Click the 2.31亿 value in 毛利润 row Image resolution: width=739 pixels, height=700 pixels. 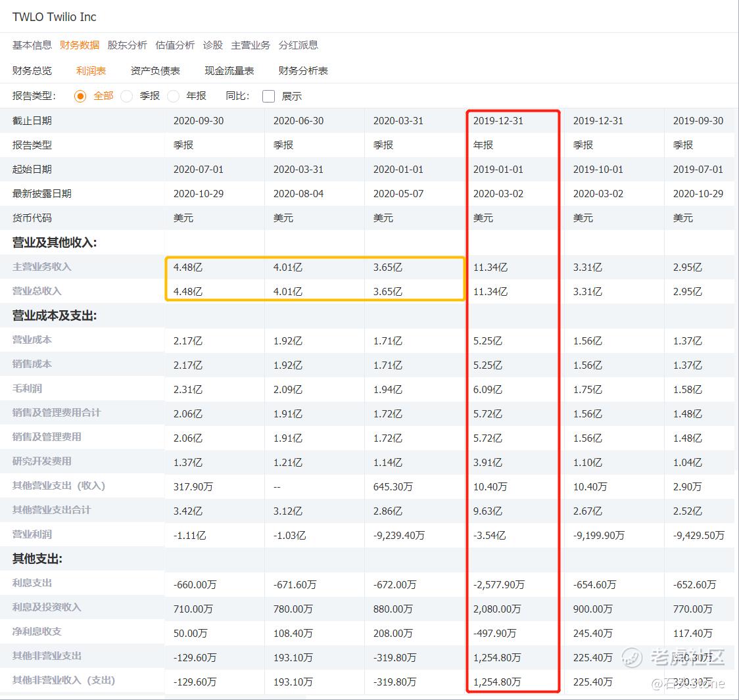point(187,390)
